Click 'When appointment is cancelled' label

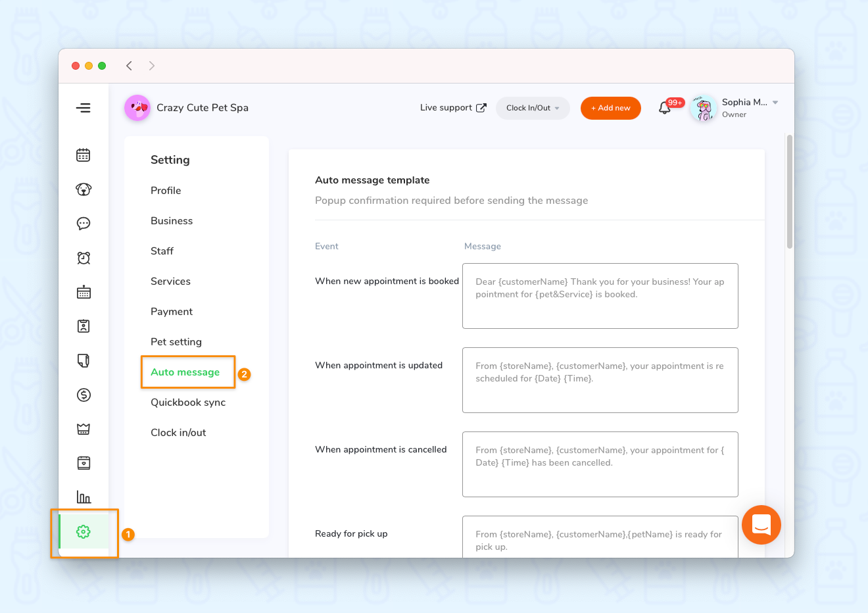[381, 450]
